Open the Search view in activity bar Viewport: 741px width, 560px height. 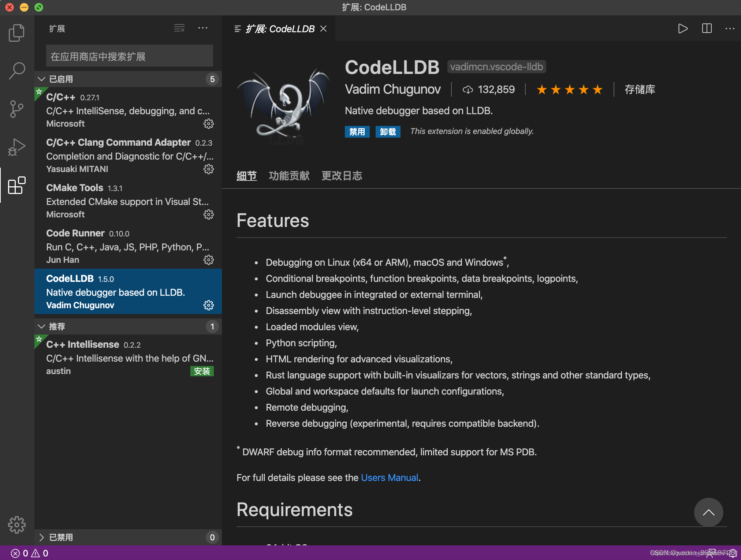pos(16,71)
